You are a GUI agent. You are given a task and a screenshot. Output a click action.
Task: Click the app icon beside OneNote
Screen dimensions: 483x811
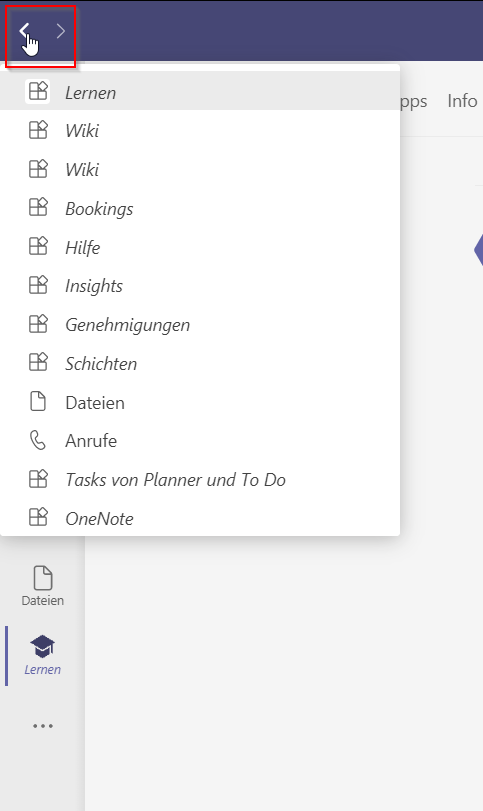[x=38, y=518]
